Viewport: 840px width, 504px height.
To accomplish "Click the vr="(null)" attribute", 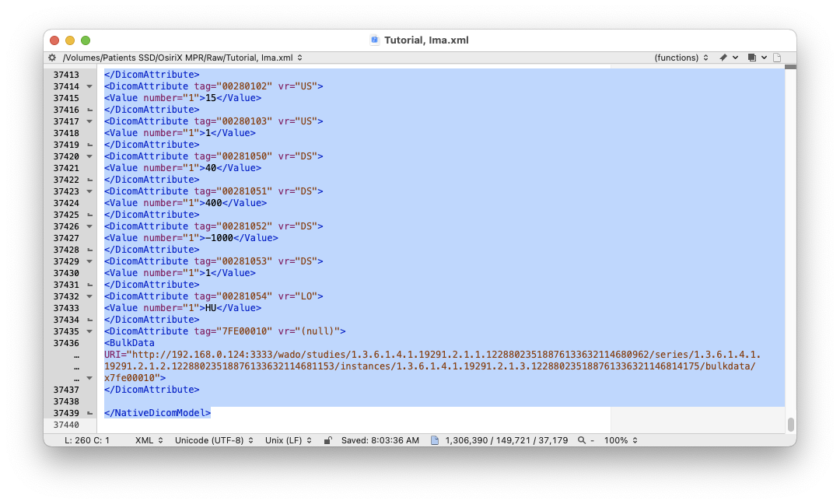I will 309,331.
